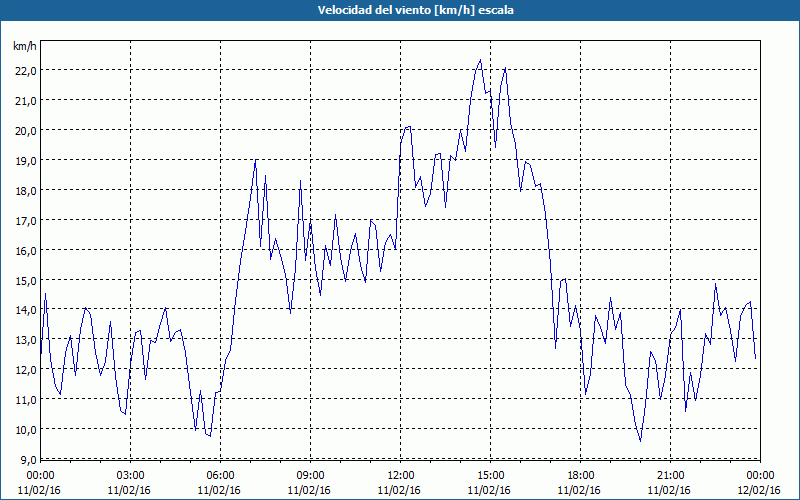
Task: Click the 11,0 y-axis label
Action: (x=26, y=399)
